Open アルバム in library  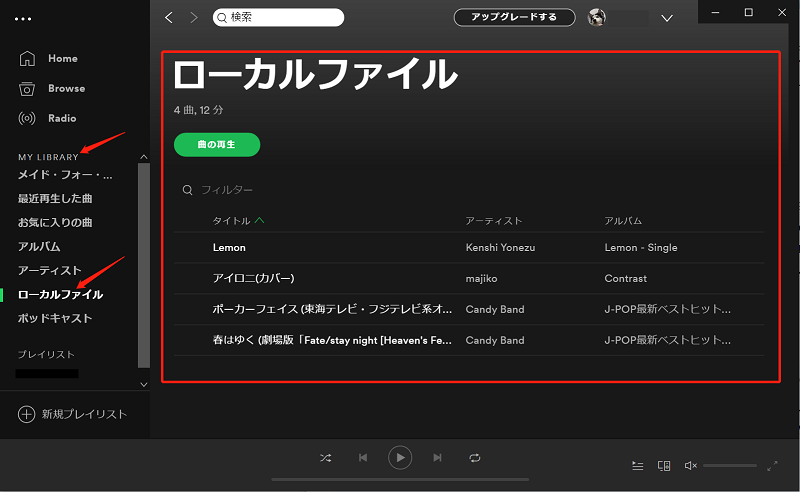coord(39,247)
